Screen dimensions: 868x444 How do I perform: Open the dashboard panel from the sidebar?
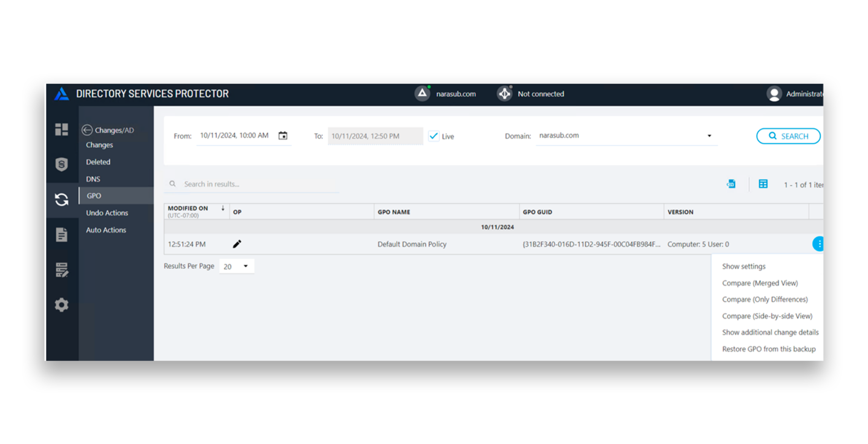62,130
